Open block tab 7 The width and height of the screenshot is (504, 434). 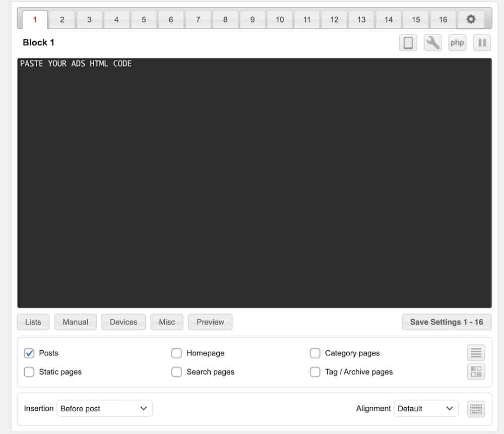pos(198,20)
